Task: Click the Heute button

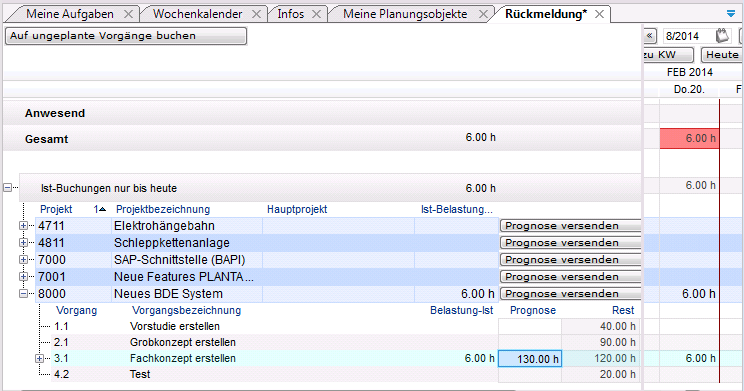Action: pyautogui.click(x=722, y=55)
